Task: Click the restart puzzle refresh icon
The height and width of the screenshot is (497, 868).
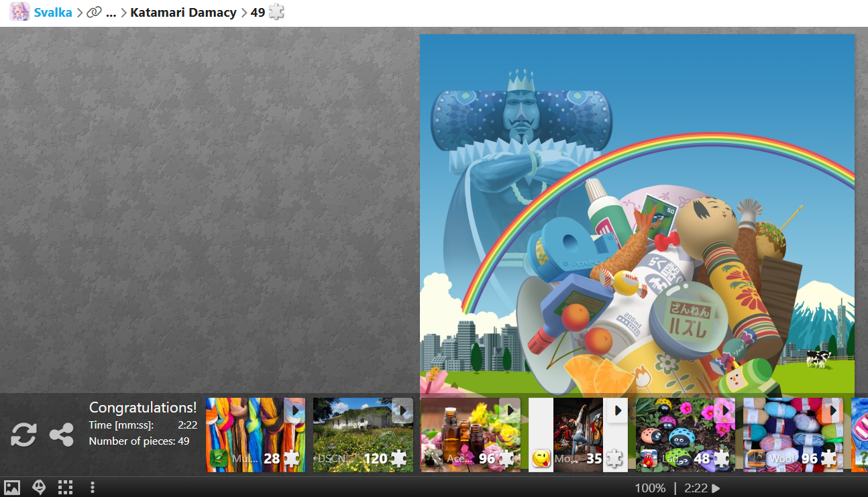Action: point(23,435)
